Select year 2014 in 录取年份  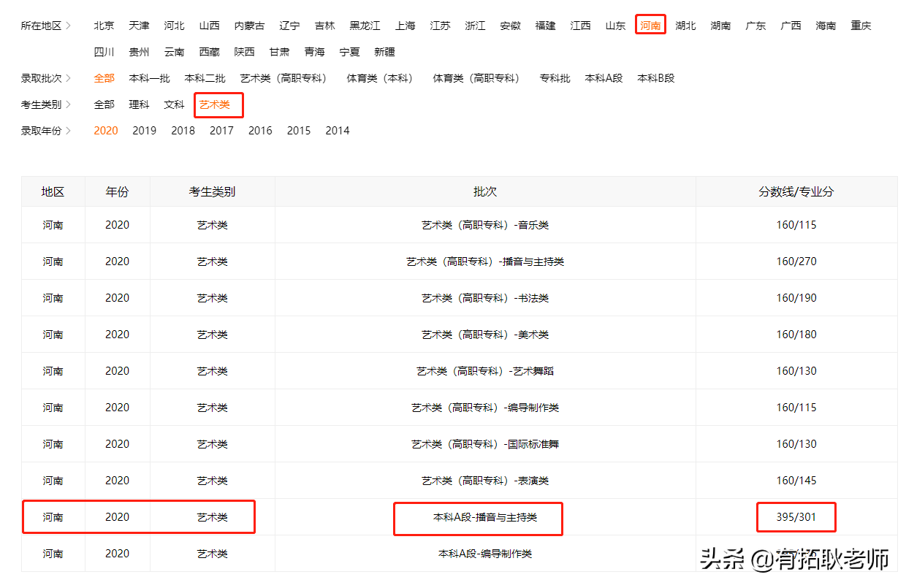[x=337, y=130]
